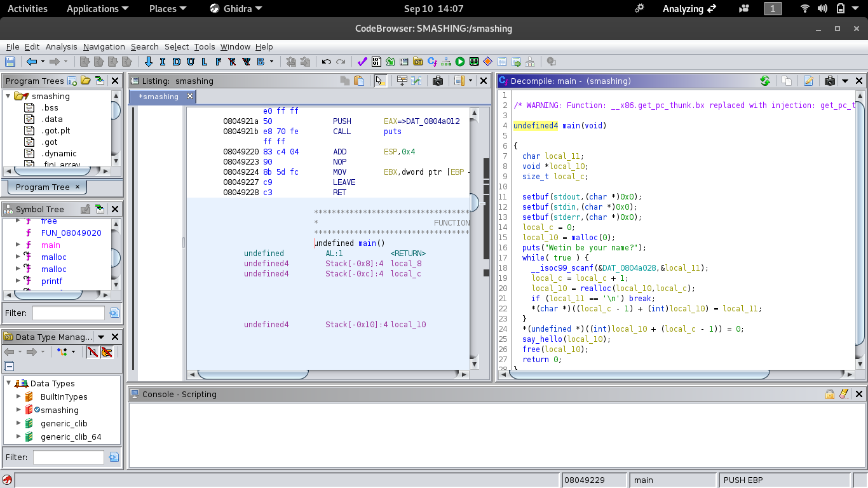Viewport: 868px width, 488px height.
Task: Click the Symbol Tree filter input field
Action: 69,313
